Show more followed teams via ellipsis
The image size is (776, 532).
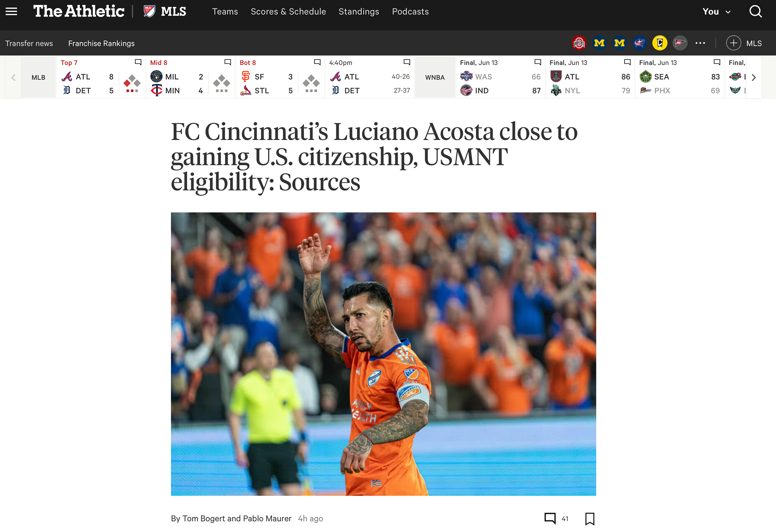(700, 43)
